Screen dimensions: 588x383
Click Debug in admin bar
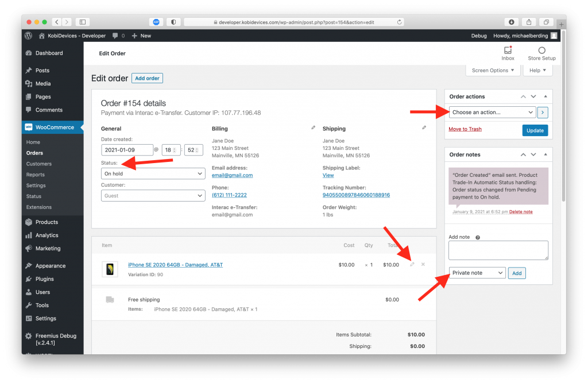pos(479,36)
